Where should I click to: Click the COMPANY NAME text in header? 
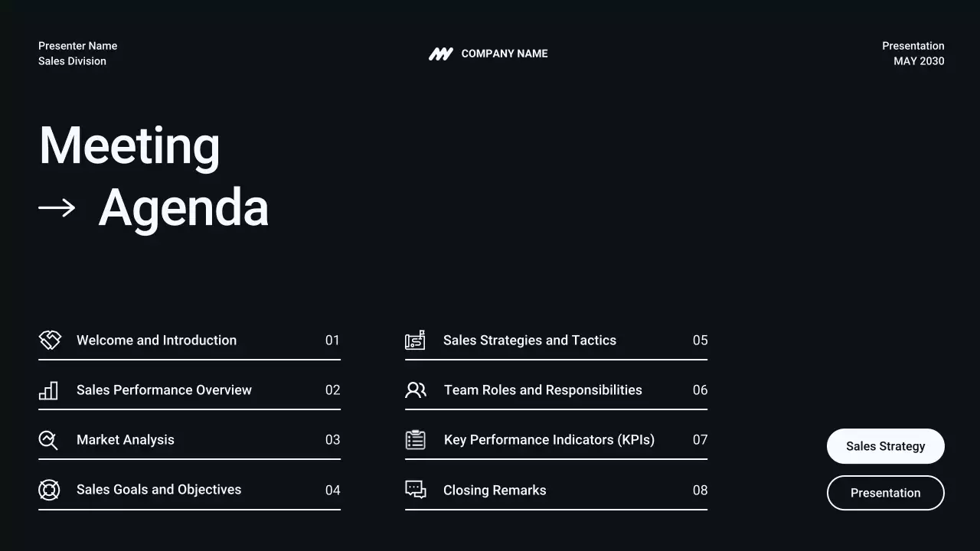505,54
